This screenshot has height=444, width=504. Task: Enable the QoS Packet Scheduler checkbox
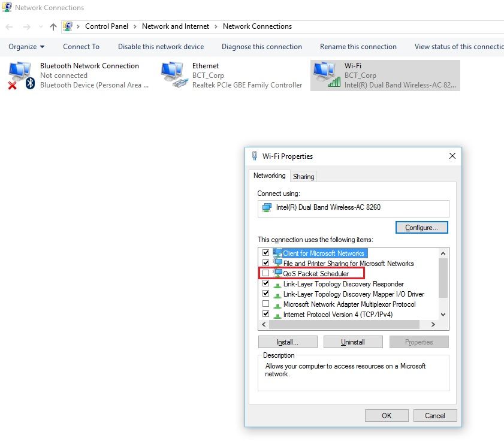(266, 273)
